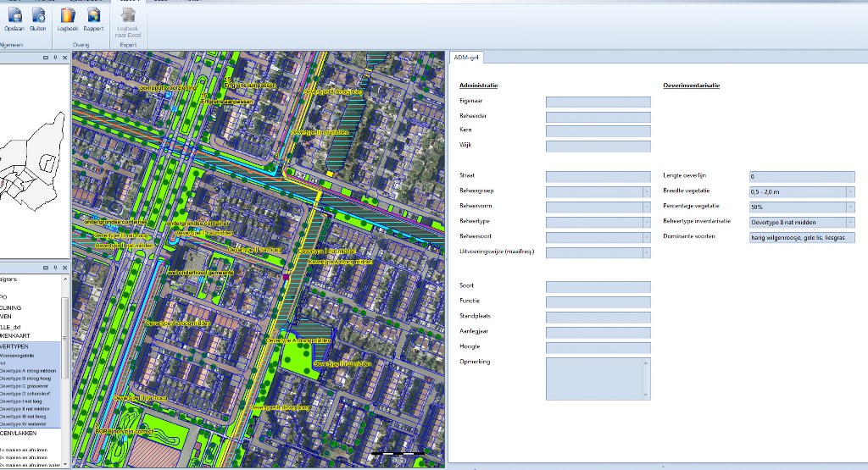
Task: Close the overview map panel
Action: (64, 58)
